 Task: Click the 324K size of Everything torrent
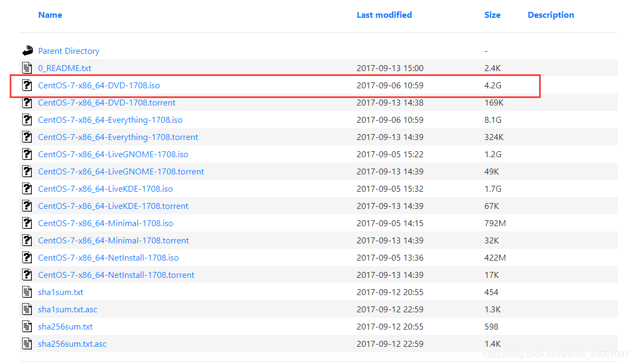click(494, 137)
